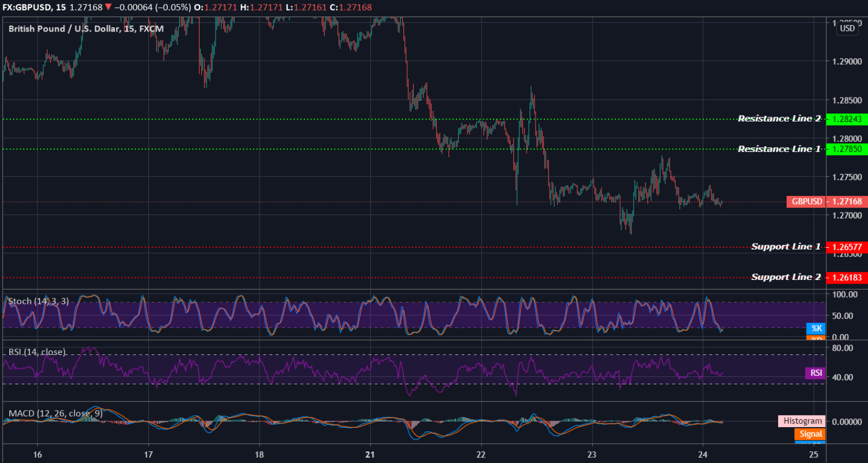
Task: Click the 1.27000 price axis label
Action: coord(847,216)
